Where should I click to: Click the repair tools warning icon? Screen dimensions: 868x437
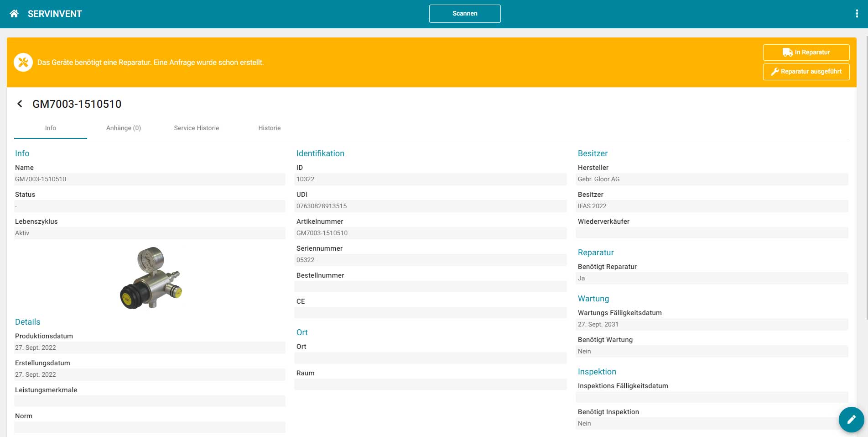click(23, 63)
